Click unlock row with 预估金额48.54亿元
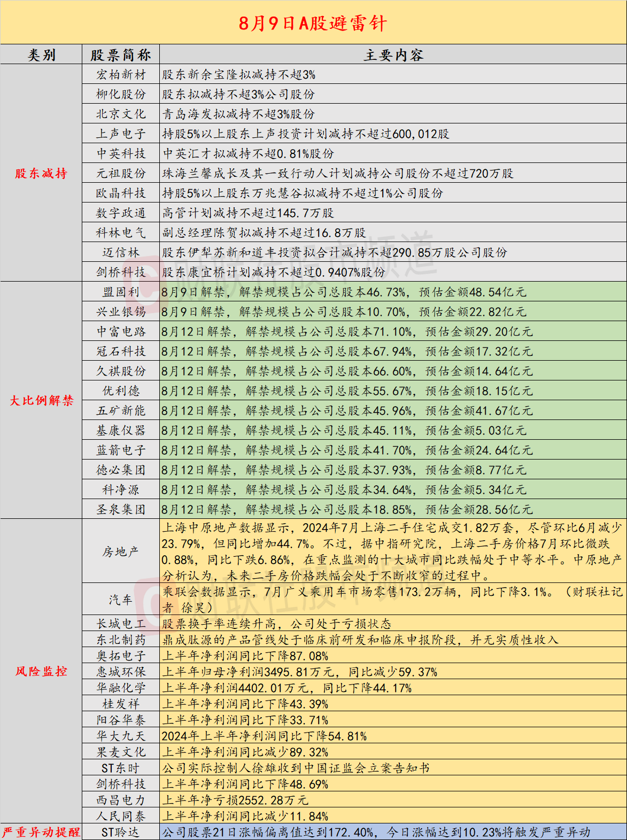Viewport: 627px width, 840px height. coord(393,292)
